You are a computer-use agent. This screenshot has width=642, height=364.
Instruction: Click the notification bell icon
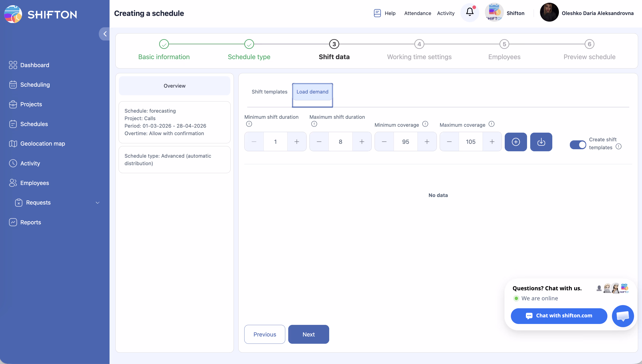470,12
